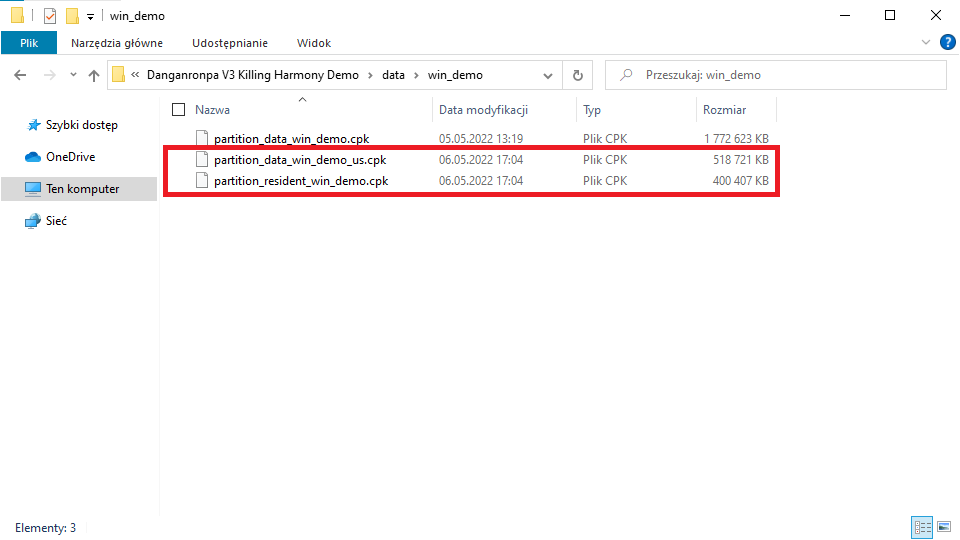Click the new folder icon in title bar
Image resolution: width=960 pixels, height=540 pixels.
click(72, 16)
